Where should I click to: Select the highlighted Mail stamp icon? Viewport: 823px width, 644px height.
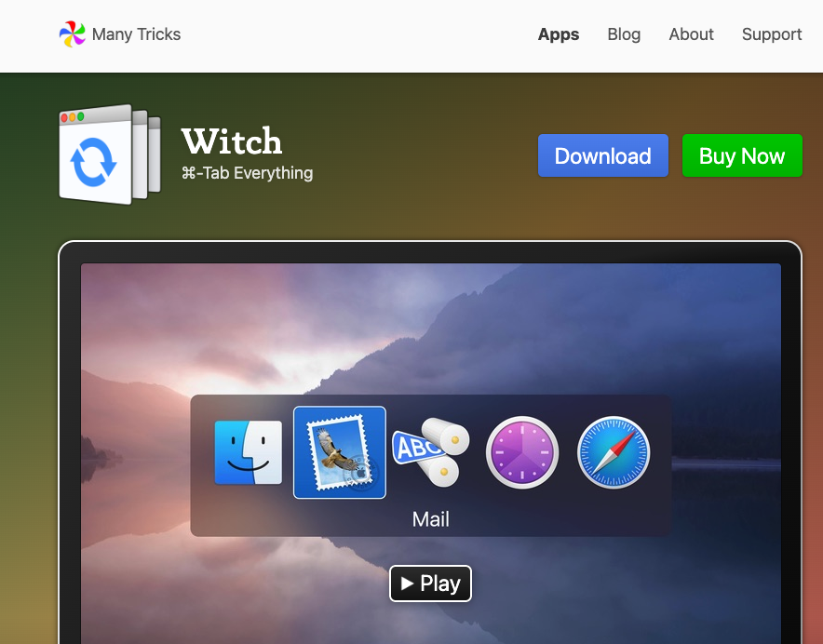(x=340, y=452)
